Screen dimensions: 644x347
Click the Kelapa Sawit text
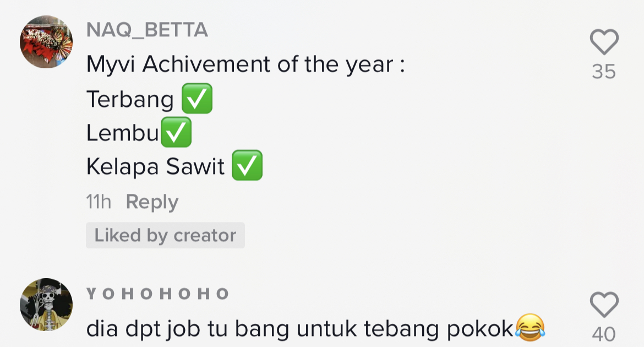(x=155, y=166)
